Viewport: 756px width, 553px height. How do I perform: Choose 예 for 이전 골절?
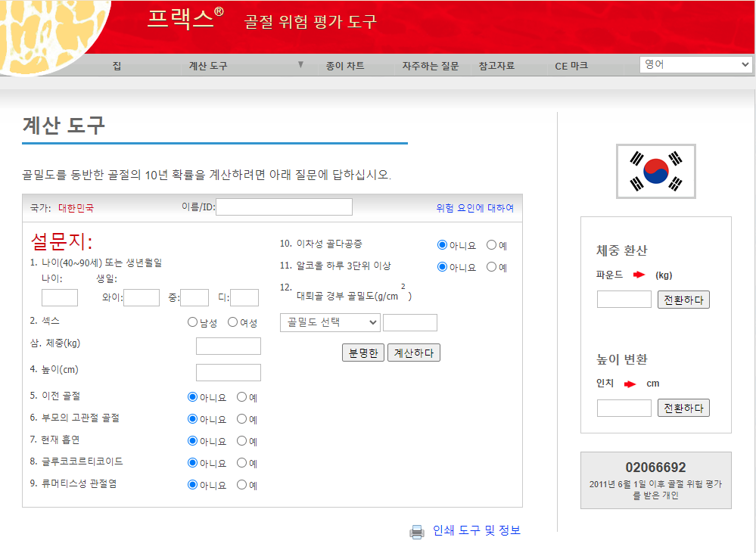(x=241, y=397)
